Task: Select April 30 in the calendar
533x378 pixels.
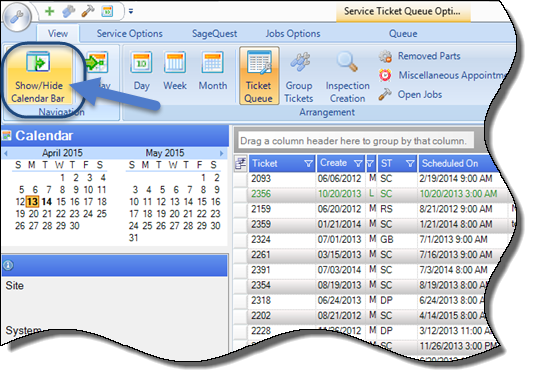Action: coord(74,226)
